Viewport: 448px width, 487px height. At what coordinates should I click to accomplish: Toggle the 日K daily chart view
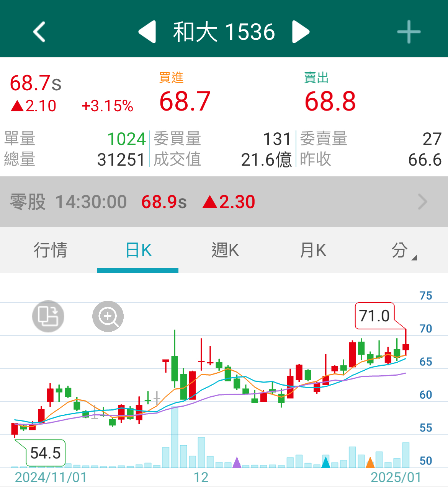138,250
